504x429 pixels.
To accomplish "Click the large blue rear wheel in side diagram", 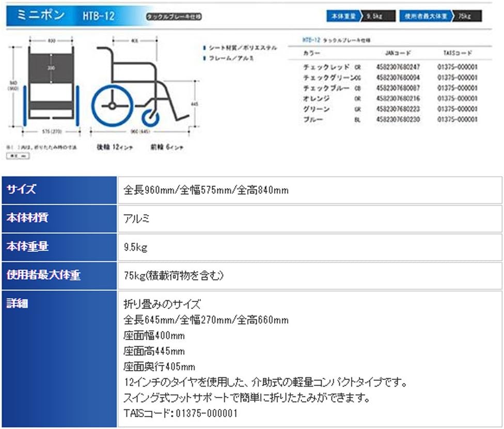I will [x=112, y=105].
